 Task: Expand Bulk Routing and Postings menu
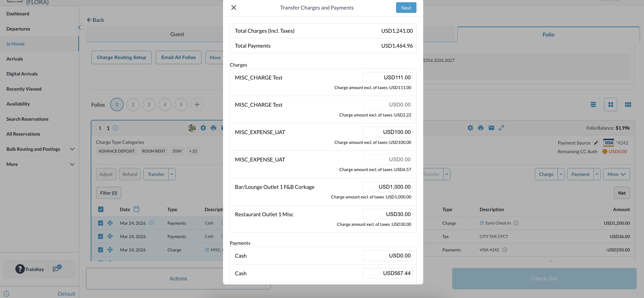pos(72,149)
